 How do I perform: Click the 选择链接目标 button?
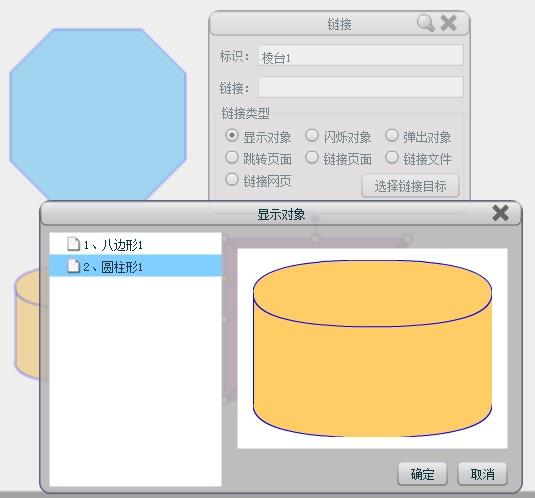coord(410,186)
